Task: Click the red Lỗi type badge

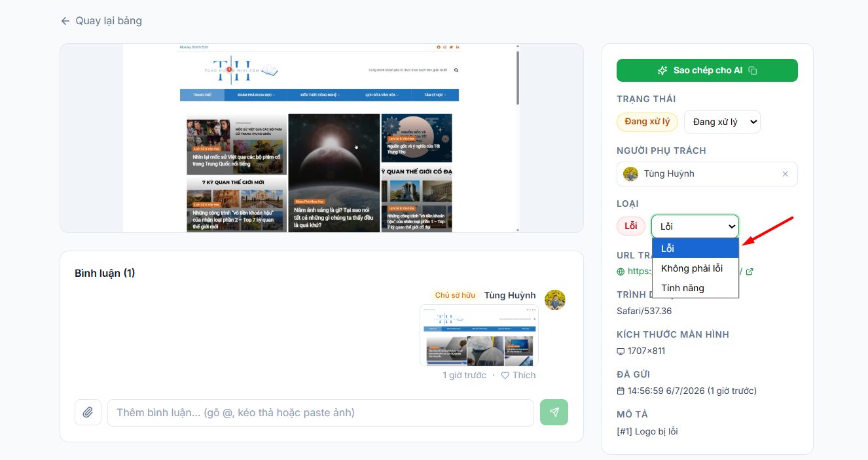Action: coord(631,226)
